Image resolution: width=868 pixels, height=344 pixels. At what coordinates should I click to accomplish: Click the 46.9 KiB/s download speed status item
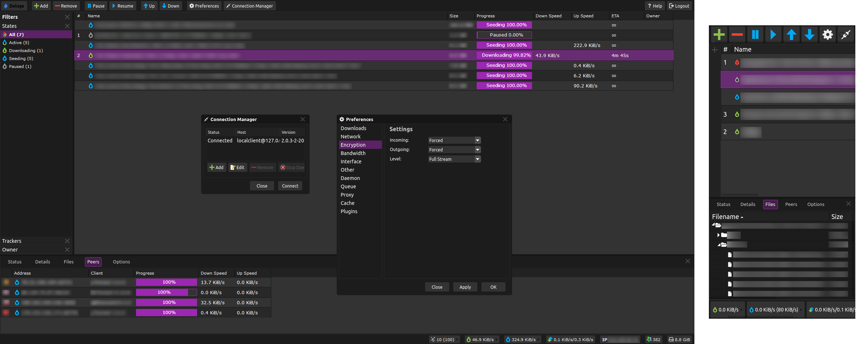tap(482, 339)
